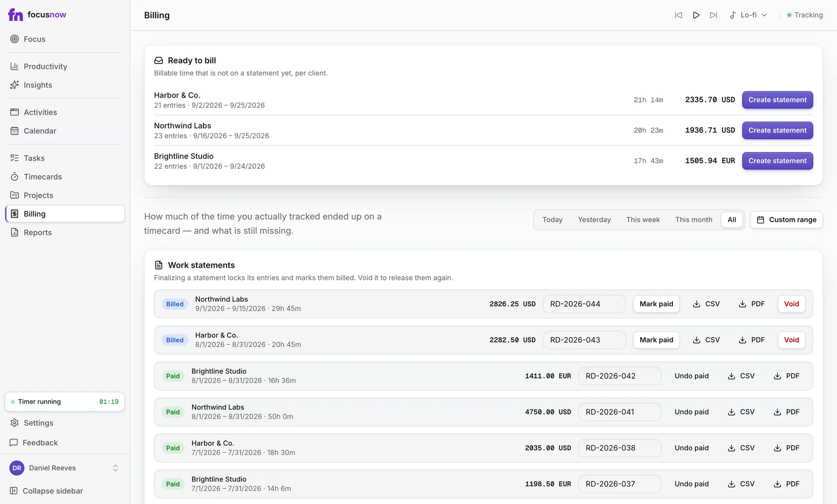The width and height of the screenshot is (837, 504).
Task: Select the All range tab
Action: coord(732,220)
